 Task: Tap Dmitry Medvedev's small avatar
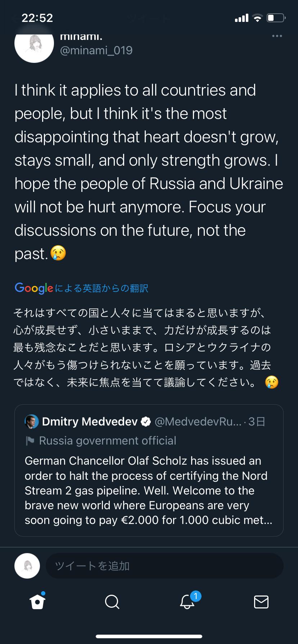point(32,422)
